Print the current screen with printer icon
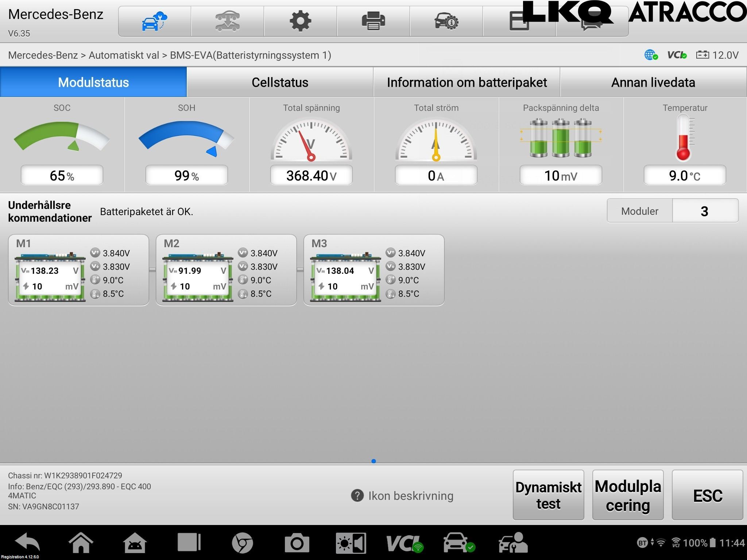This screenshot has height=560, width=747. point(373,21)
